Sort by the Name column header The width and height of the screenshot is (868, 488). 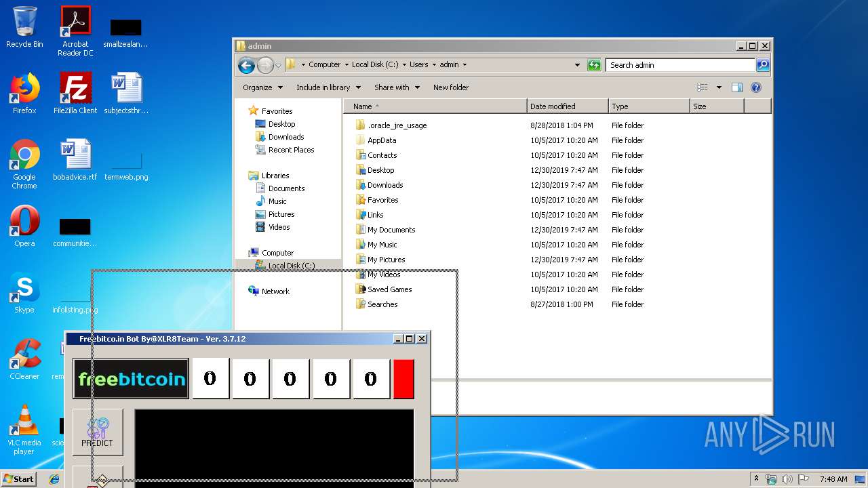coord(435,106)
